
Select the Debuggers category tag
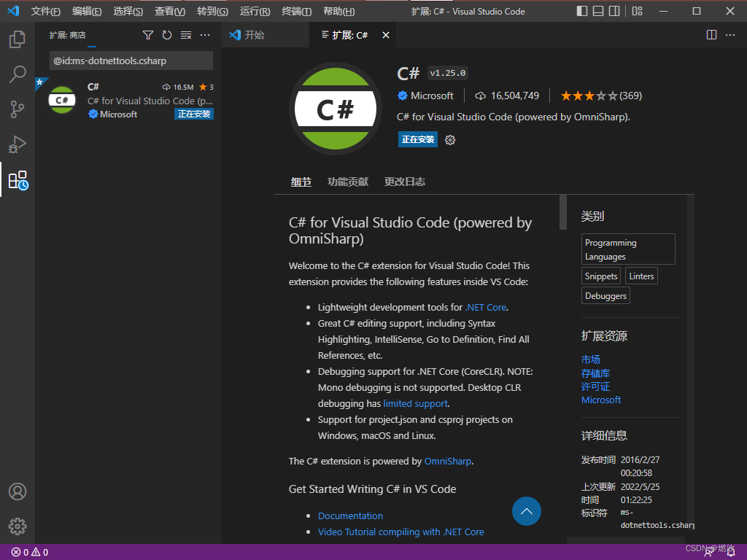click(x=605, y=296)
